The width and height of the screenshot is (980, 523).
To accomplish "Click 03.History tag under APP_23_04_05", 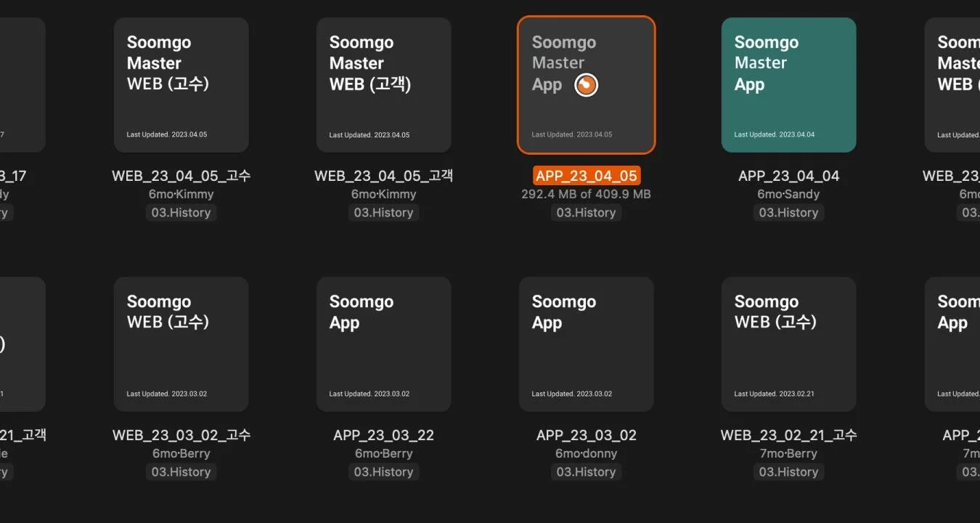I will click(x=586, y=213).
